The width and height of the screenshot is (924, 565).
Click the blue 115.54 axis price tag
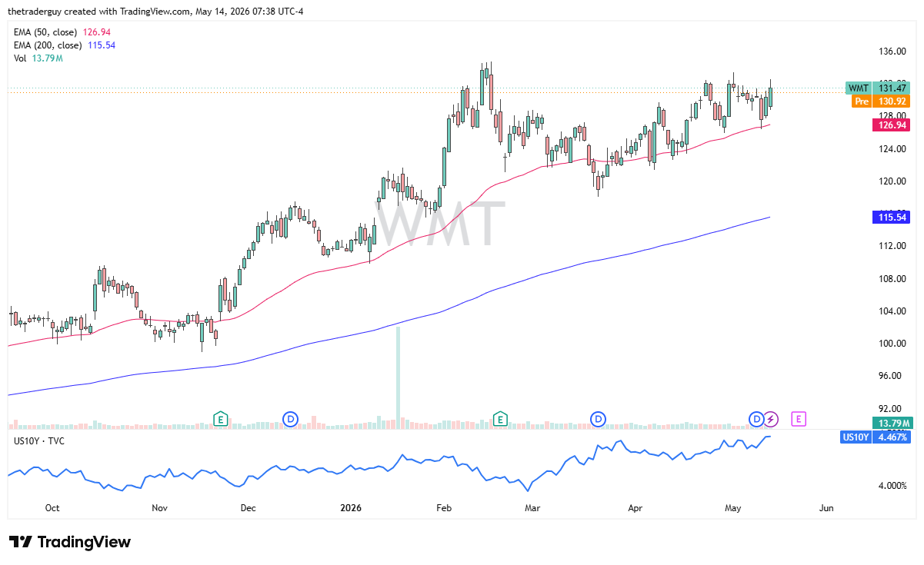pos(891,218)
